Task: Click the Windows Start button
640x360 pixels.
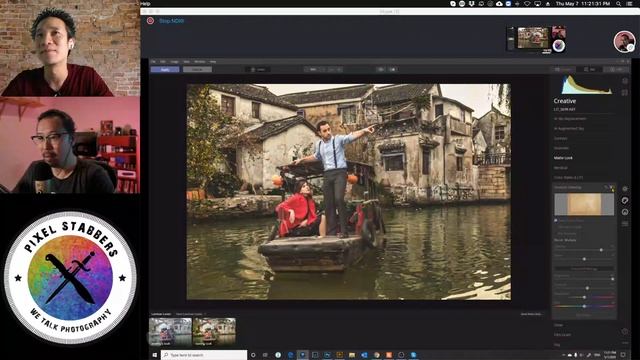Action: click(x=155, y=355)
